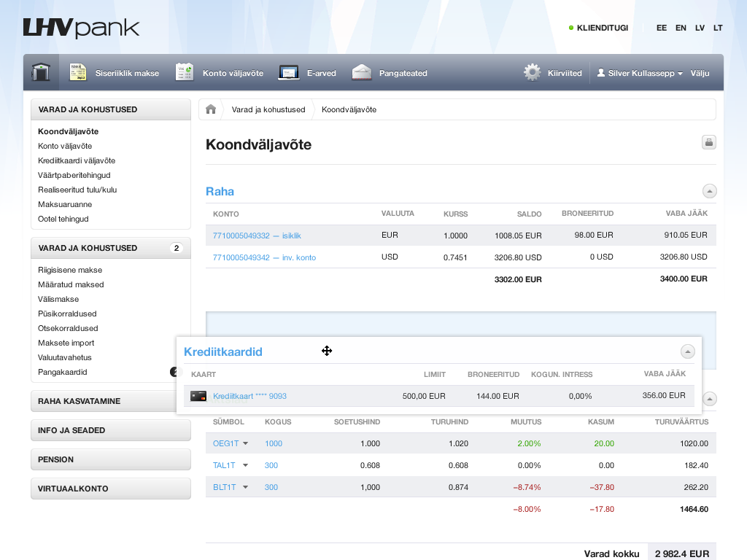Expand the TAL1T symbol dropdown arrow

(246, 465)
